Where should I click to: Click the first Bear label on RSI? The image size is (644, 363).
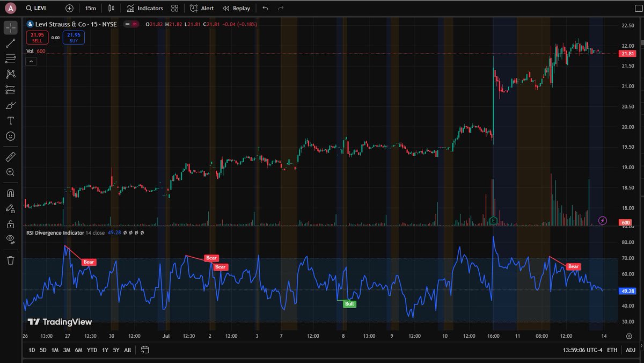click(89, 262)
